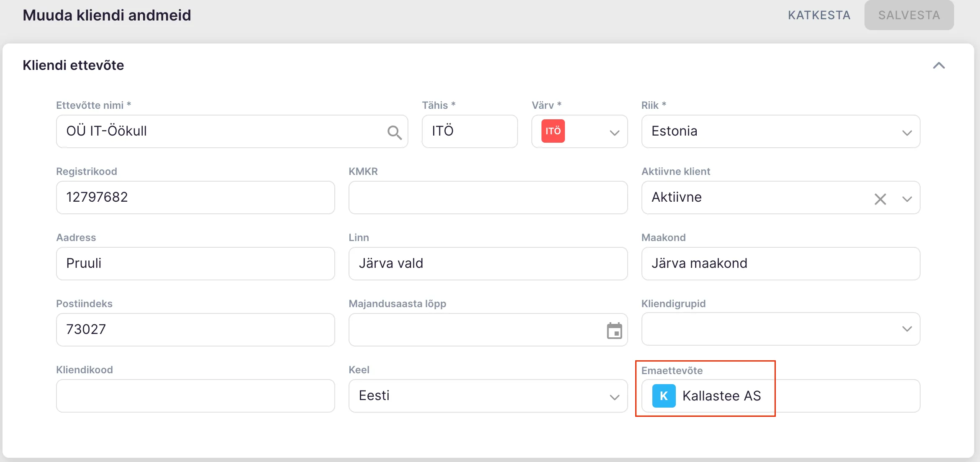
Task: Click the Linn field with Järva vald
Action: [x=487, y=264]
